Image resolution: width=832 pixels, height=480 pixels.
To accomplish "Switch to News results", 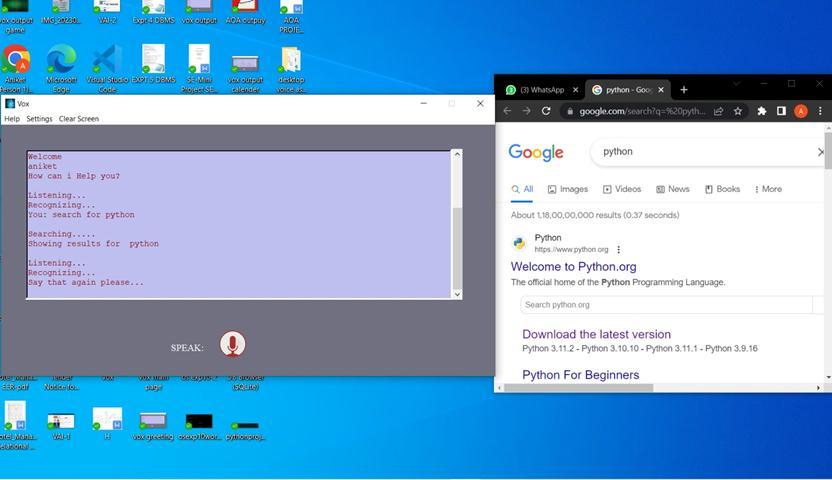I will pyautogui.click(x=673, y=189).
